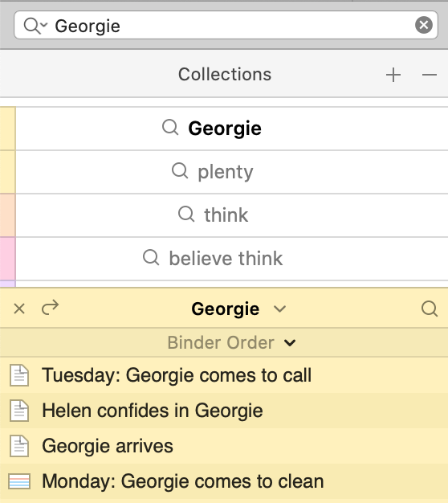Close the Georgie collection with the X icon
Image resolution: width=448 pixels, height=503 pixels.
(19, 309)
